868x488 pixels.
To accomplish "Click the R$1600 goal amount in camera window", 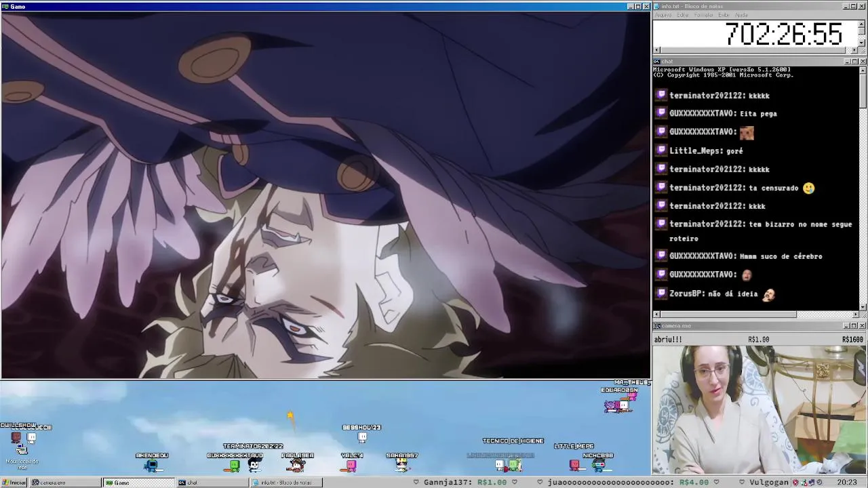I will (852, 340).
